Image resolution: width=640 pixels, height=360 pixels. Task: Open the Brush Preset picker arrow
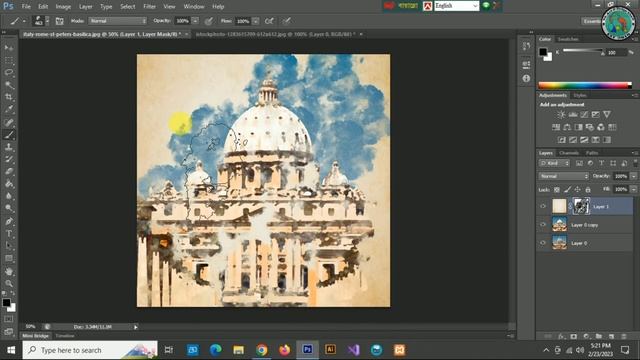[x=47, y=21]
